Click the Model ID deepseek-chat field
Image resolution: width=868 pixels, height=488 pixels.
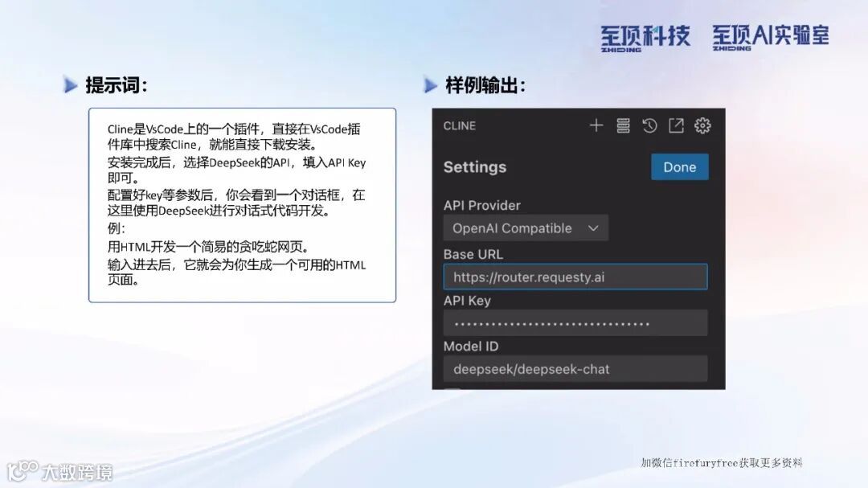[x=575, y=369]
